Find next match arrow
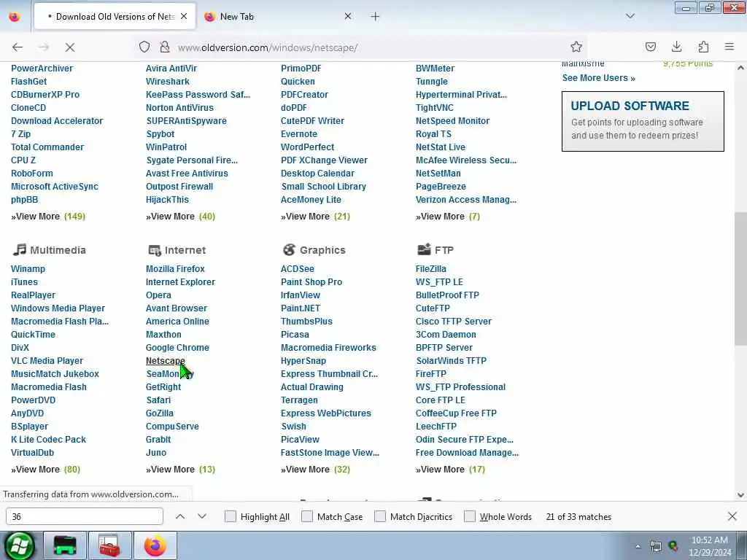 (202, 517)
